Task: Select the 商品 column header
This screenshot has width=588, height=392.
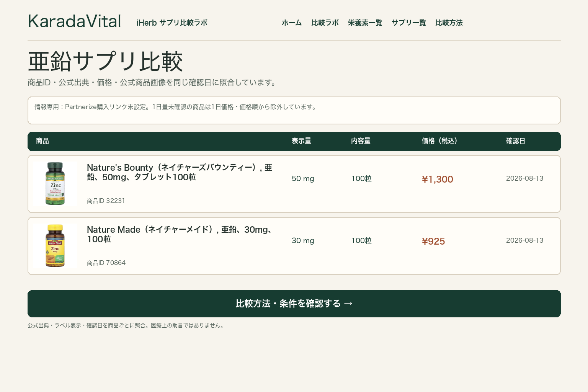Action: click(42, 141)
